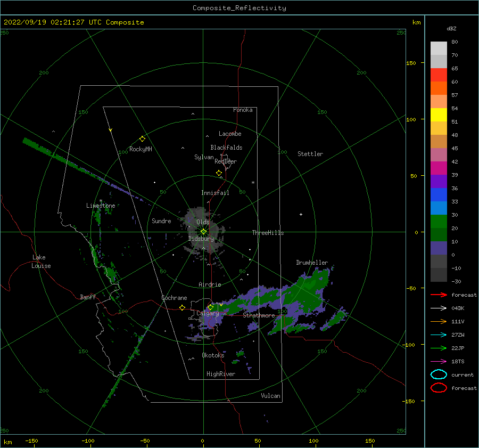
Task: Click the Cochrane label
Action: 174,298
